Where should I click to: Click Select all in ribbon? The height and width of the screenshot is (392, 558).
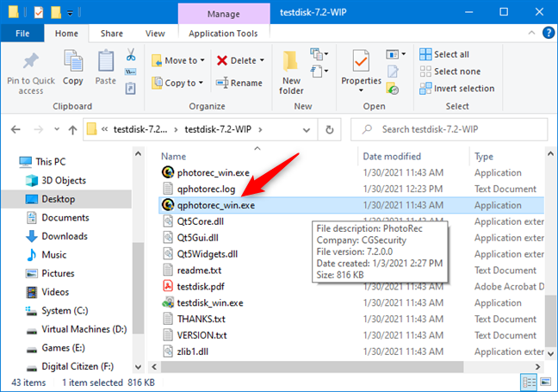(x=444, y=54)
